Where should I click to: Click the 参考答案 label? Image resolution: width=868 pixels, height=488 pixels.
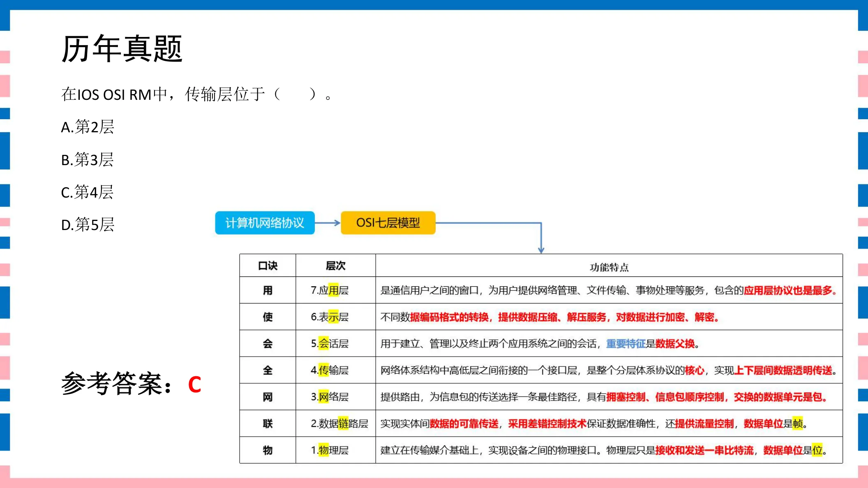pos(117,384)
